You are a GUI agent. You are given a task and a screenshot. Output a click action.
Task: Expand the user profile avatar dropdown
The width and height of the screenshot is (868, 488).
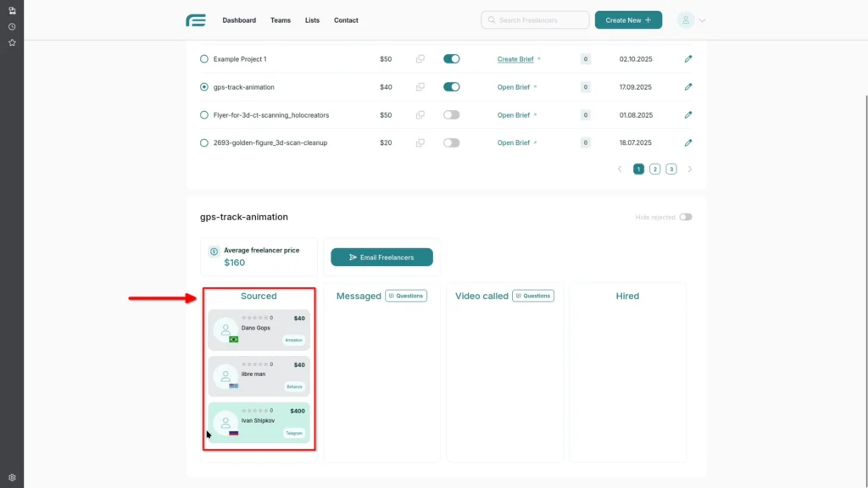point(691,20)
